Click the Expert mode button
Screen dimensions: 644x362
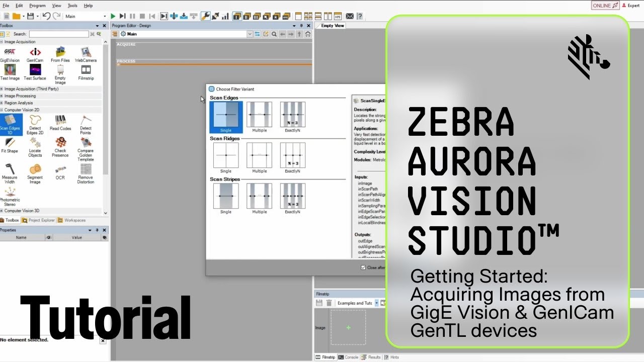[x=631, y=6]
